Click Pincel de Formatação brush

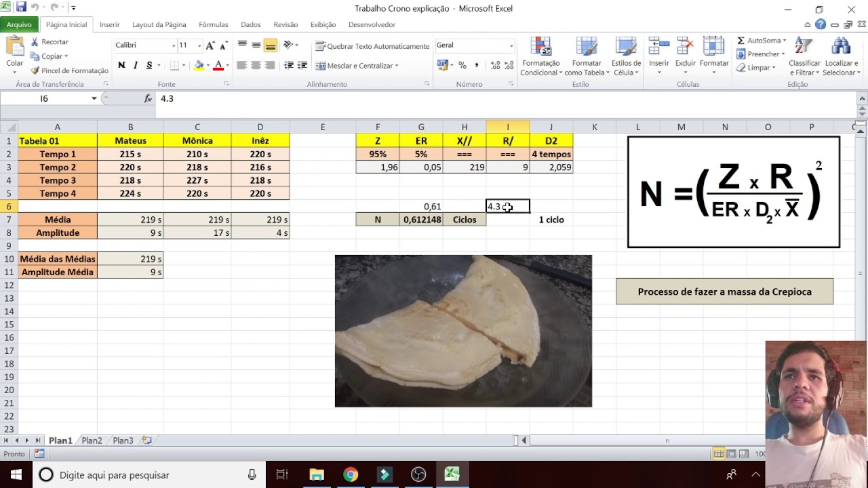35,70
